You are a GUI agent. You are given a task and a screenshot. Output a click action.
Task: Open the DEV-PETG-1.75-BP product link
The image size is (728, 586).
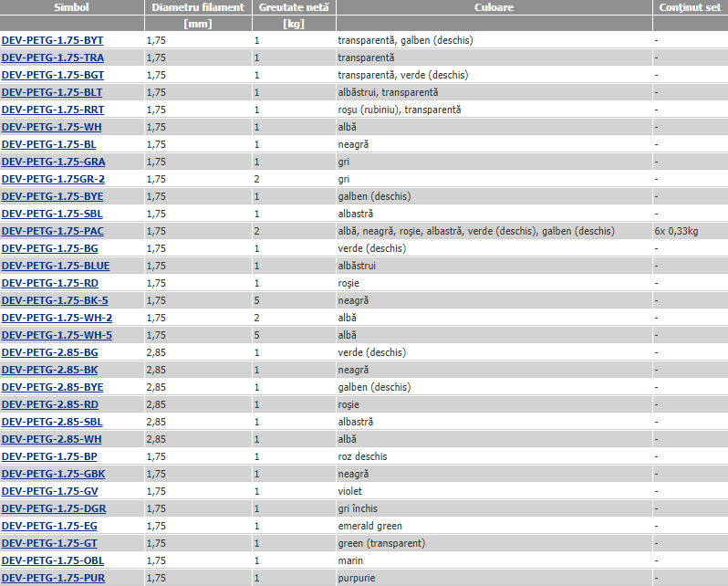(x=49, y=456)
